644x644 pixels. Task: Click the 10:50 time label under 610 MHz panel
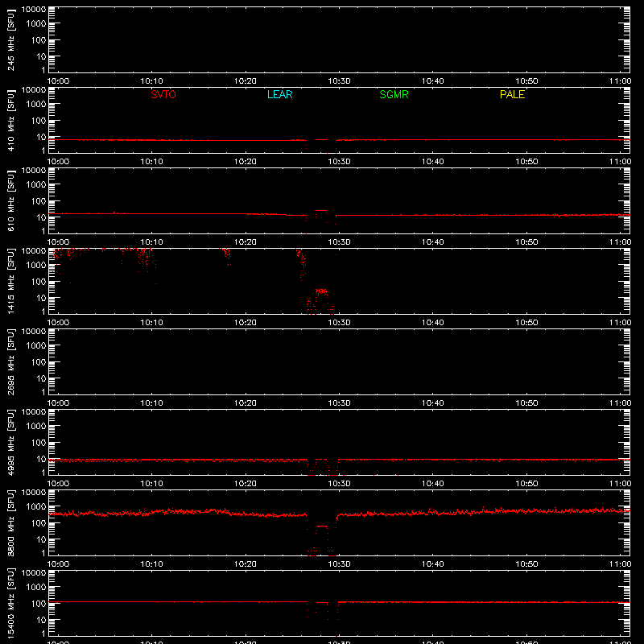(x=526, y=242)
